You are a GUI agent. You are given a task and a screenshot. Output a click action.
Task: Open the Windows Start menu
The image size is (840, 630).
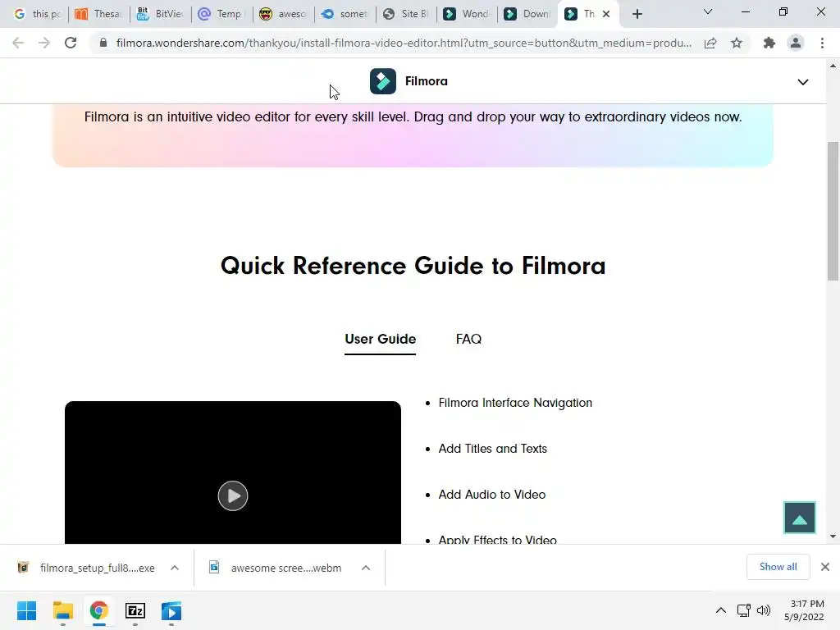(26, 610)
